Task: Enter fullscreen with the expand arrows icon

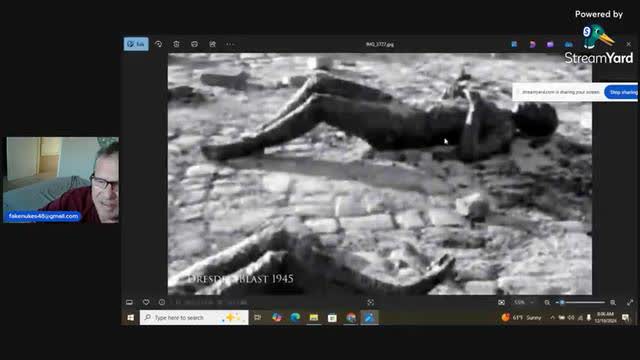Action: coord(630,302)
